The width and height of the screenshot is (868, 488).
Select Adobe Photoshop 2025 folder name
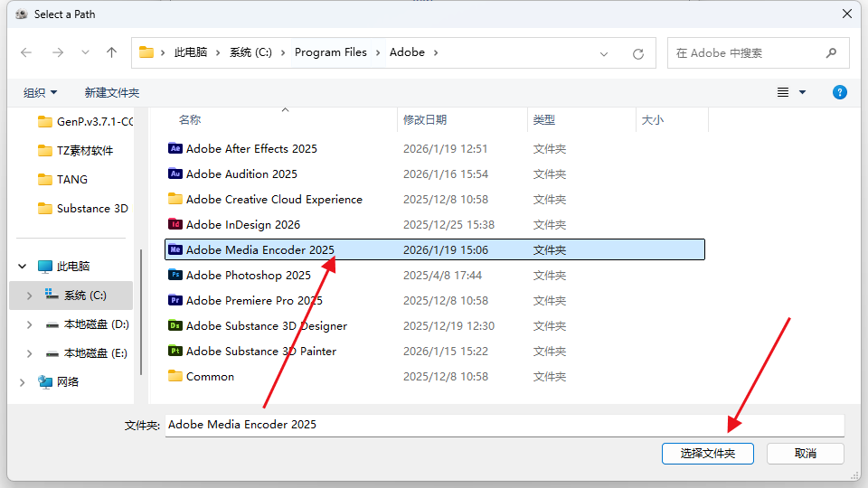(248, 276)
